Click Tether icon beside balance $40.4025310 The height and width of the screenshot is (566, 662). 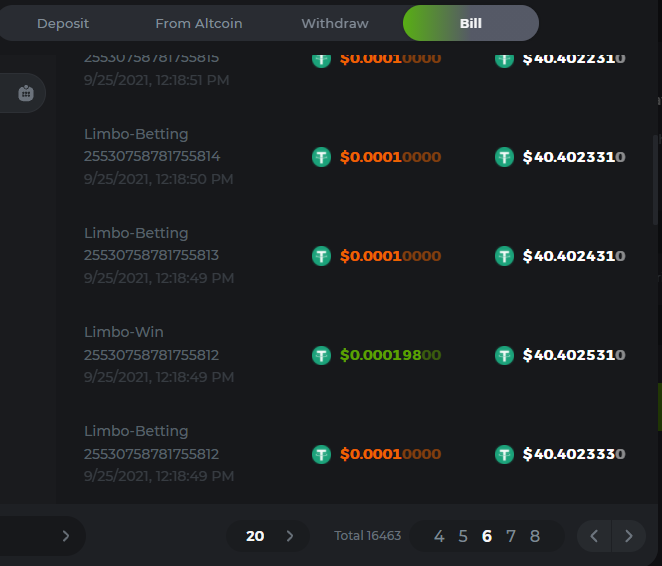coord(505,355)
